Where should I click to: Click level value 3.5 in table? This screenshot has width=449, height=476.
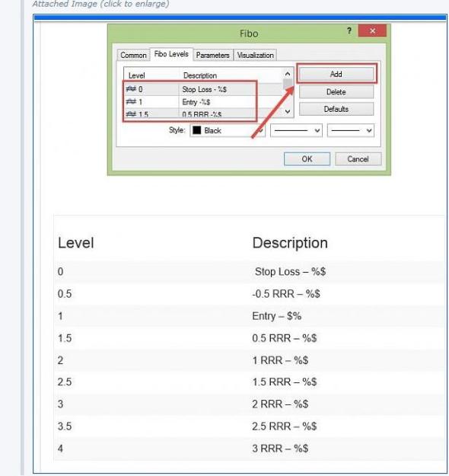pos(65,426)
